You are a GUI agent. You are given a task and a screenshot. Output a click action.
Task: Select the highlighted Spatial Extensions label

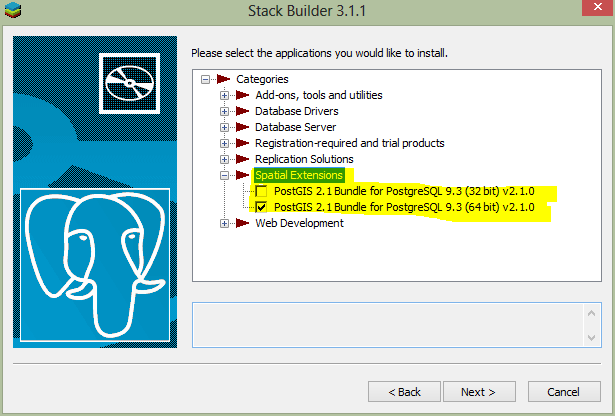[x=299, y=175]
